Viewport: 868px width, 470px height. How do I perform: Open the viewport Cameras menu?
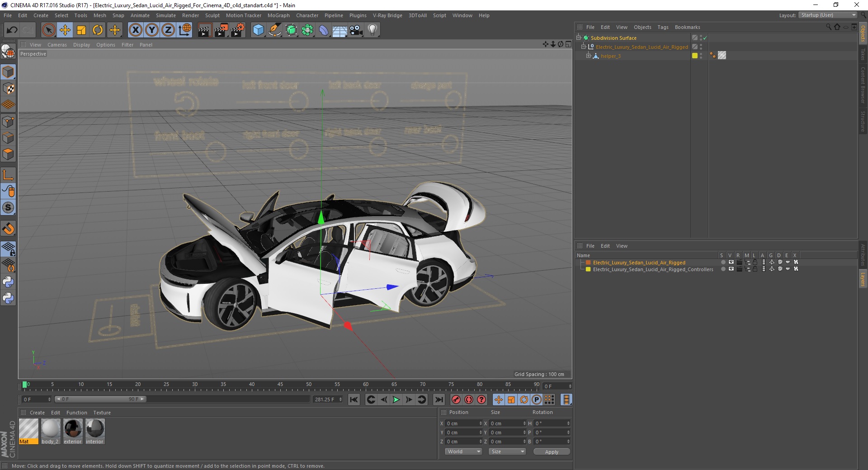click(57, 45)
